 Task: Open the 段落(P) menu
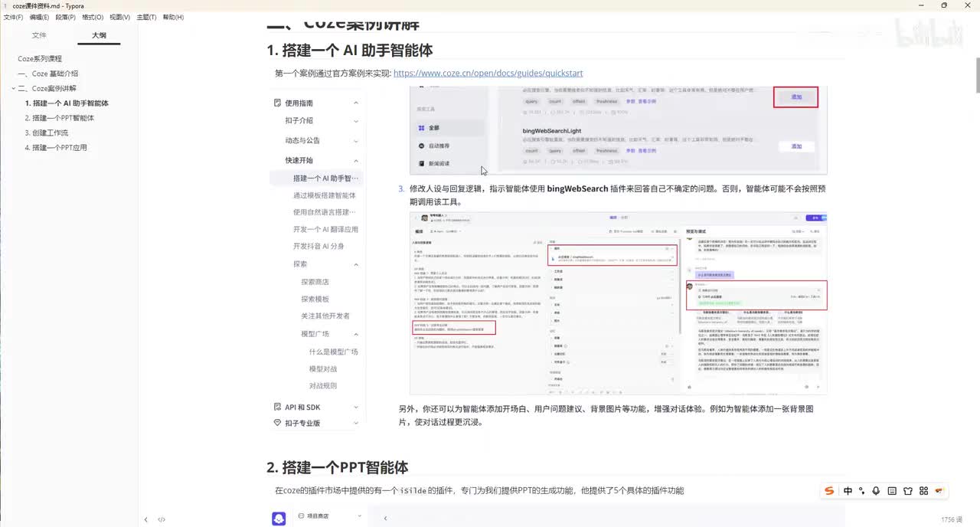(x=65, y=17)
